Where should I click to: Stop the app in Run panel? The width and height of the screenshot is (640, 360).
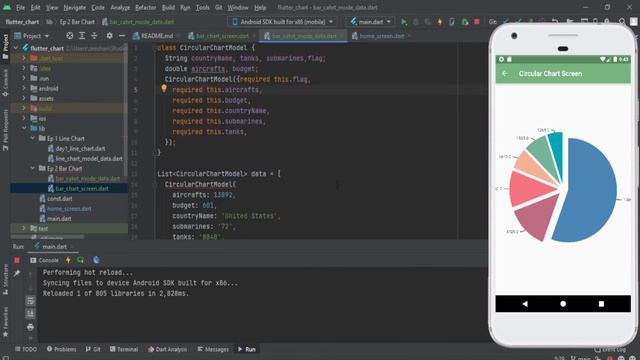17,260
